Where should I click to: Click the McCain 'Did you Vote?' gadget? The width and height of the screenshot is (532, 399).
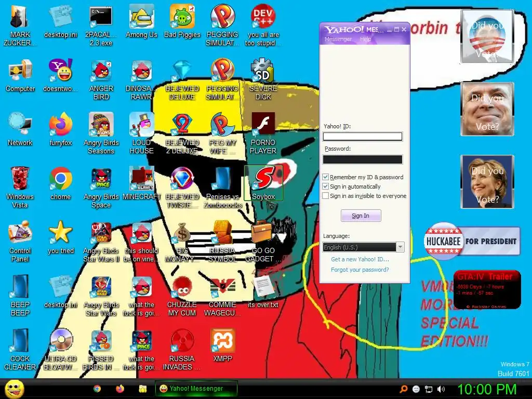(487, 109)
